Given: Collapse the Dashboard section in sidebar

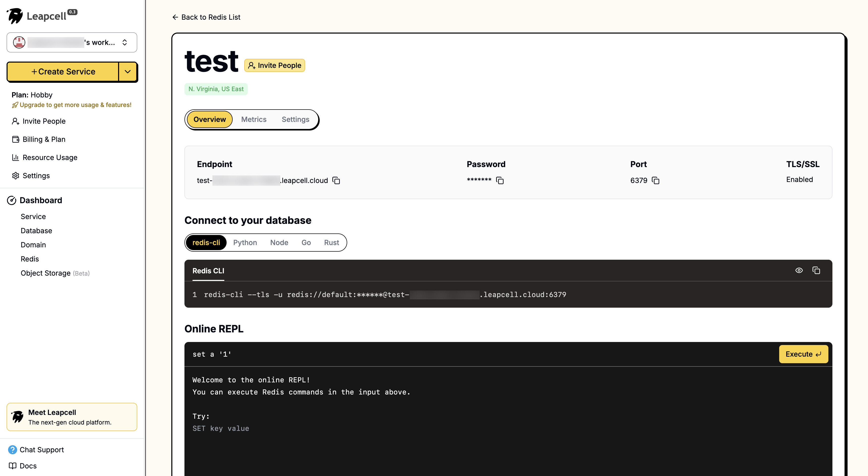Looking at the screenshot, I should tap(40, 200).
